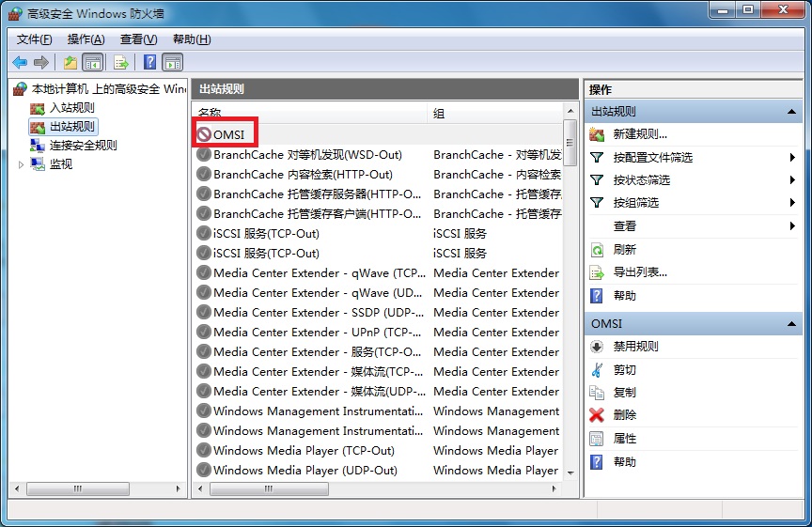Collapse the OMSI actions section
The width and height of the screenshot is (812, 527).
(x=791, y=323)
